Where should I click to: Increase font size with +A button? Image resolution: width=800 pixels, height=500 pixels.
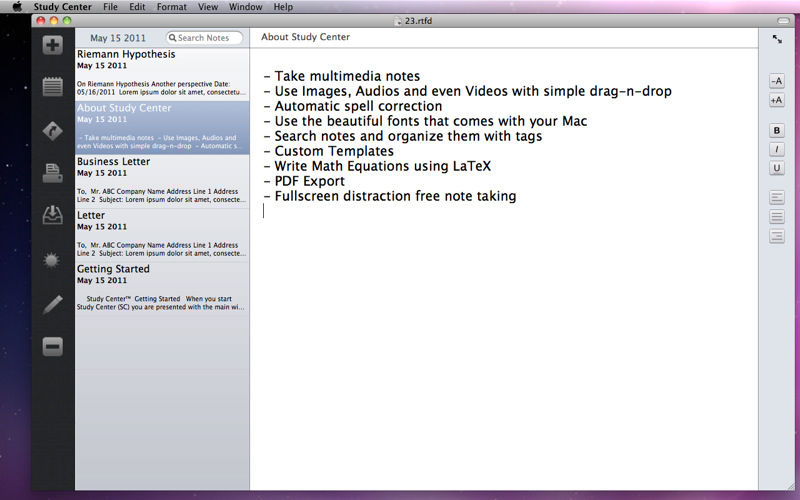pos(777,101)
